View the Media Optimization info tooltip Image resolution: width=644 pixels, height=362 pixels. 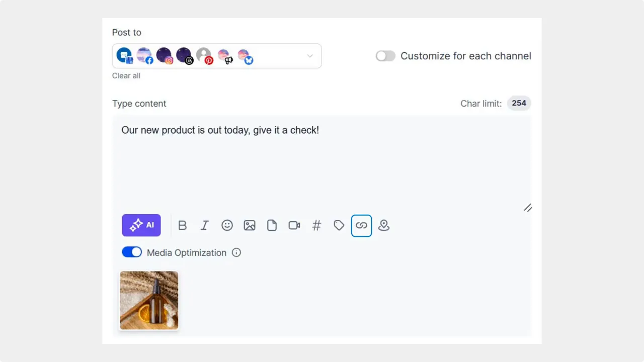236,252
